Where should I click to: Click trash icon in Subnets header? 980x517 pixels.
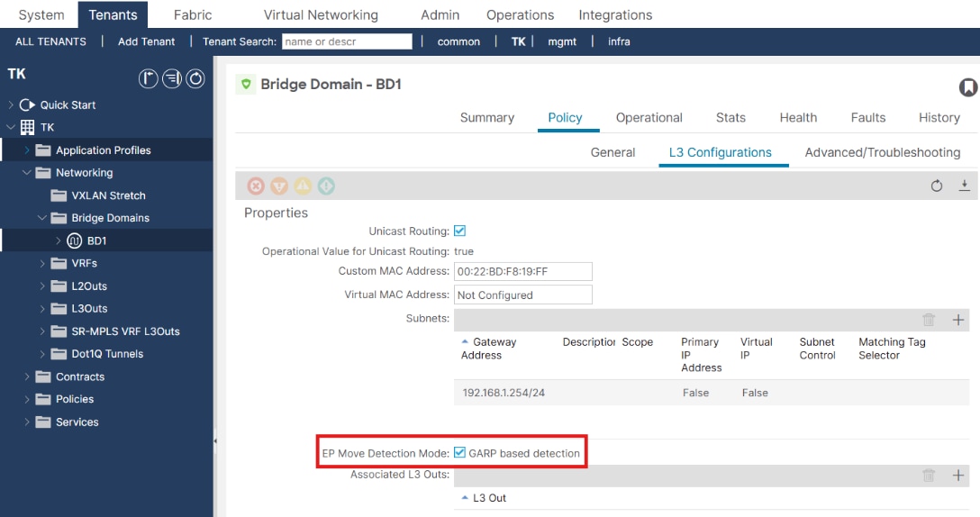929,320
